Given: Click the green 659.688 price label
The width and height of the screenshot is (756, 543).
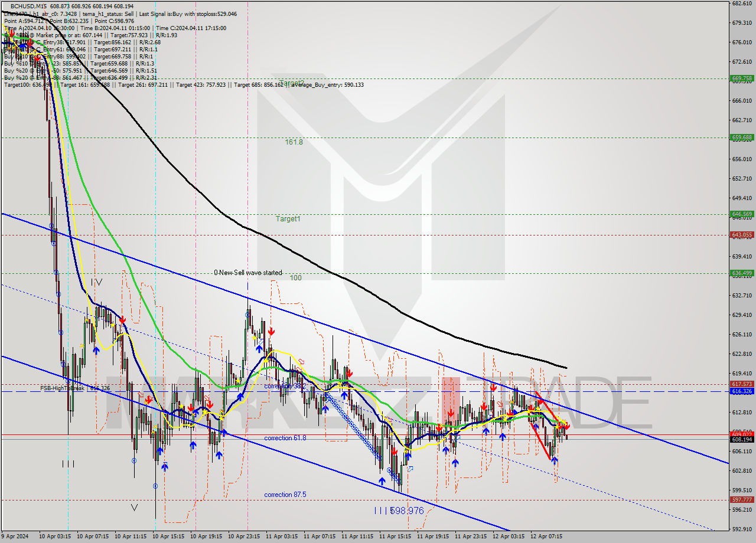Looking at the screenshot, I should pyautogui.click(x=742, y=137).
